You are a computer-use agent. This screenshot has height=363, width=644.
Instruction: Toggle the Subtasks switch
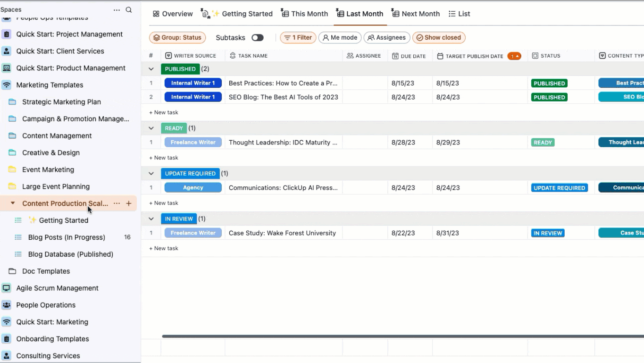[257, 38]
